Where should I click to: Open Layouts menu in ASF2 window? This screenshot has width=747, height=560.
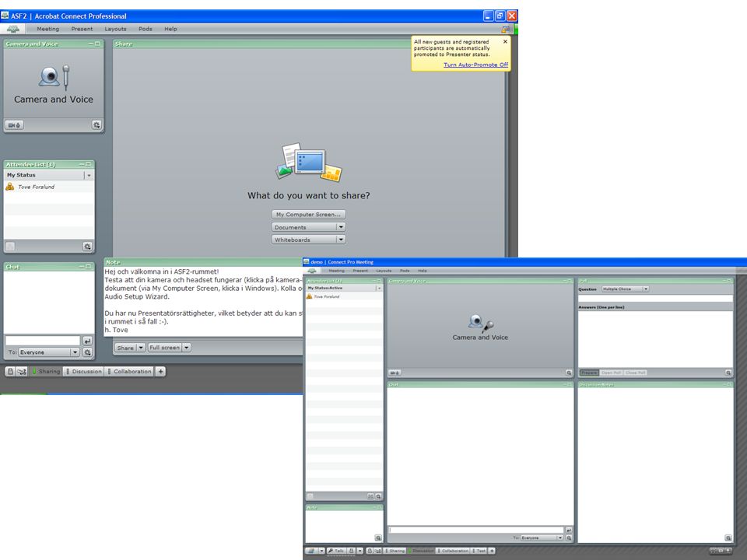coord(115,29)
